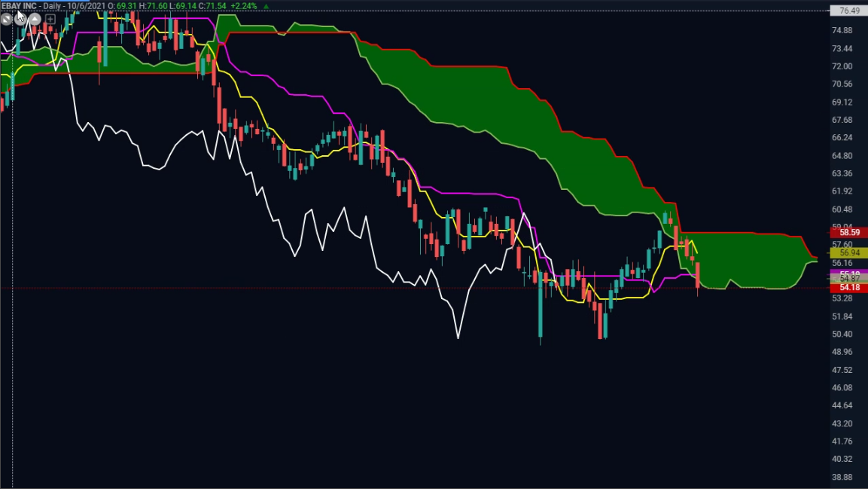Screen dimensions: 868x489
Task: Click the 67.68 price axis label
Action: pos(842,120)
